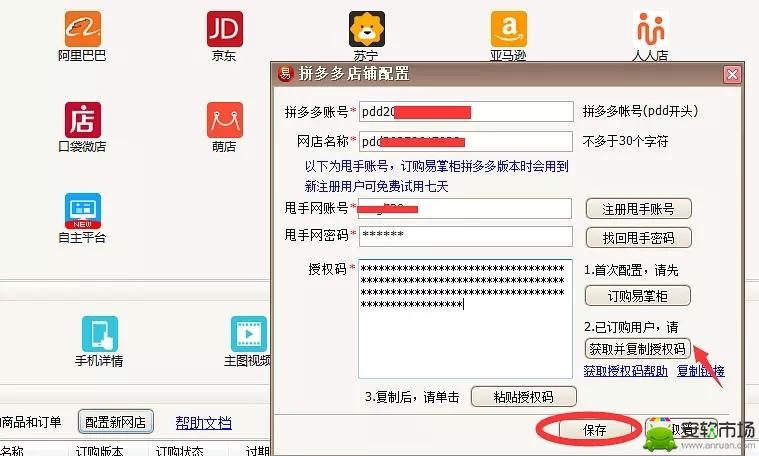Image resolution: width=759 pixels, height=456 pixels.
Task: Click the 找回甩手密码 button
Action: point(638,238)
